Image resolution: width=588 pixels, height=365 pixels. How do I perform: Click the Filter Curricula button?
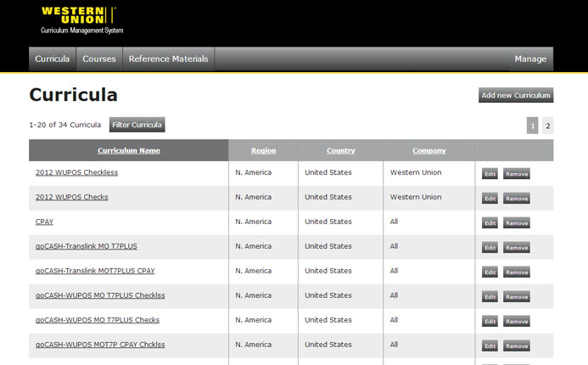pos(137,125)
